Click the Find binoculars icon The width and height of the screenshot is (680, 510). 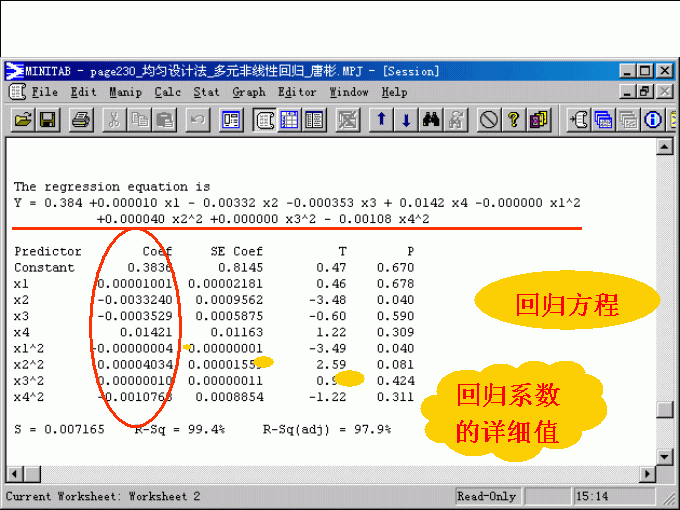tap(431, 120)
